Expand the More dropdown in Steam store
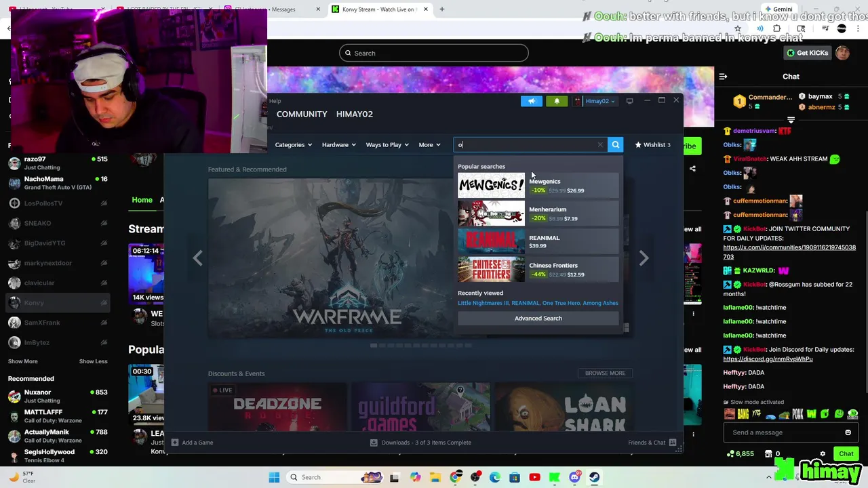868x488 pixels. click(429, 144)
